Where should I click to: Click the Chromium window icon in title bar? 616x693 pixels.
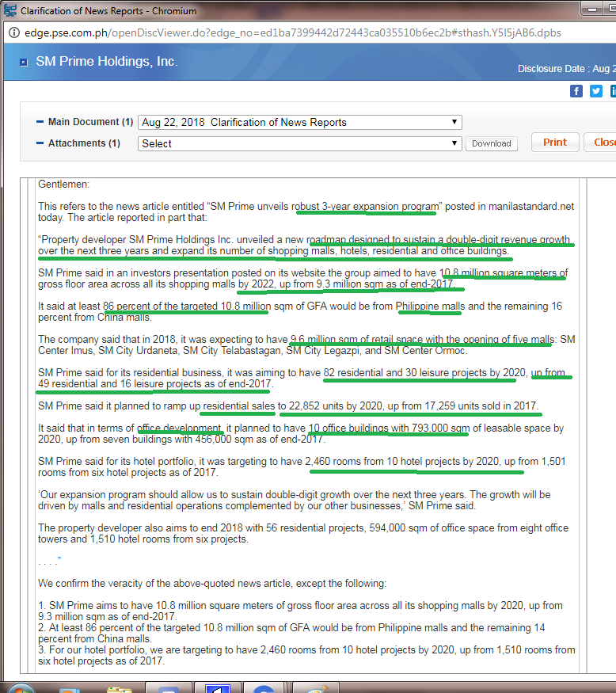(10, 10)
